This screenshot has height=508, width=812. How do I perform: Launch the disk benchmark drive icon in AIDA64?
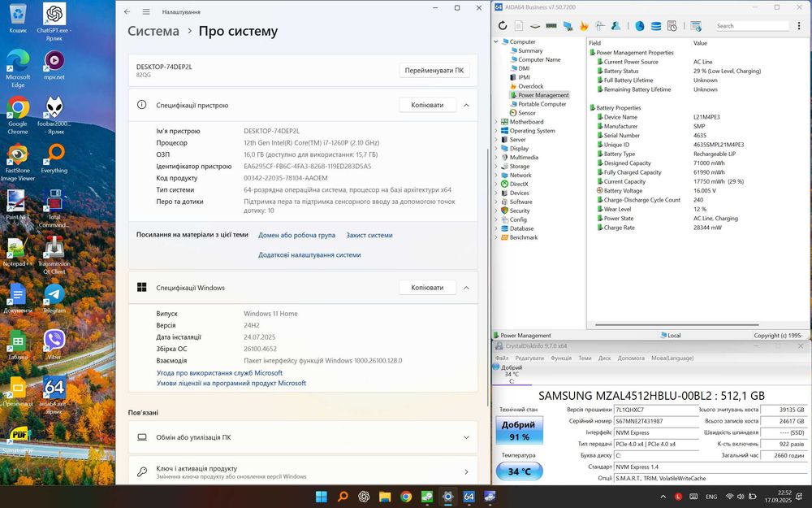tap(535, 26)
